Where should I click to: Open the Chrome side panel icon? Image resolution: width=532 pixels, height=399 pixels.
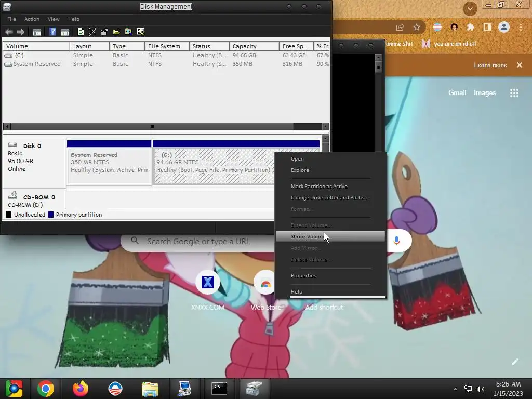(487, 27)
